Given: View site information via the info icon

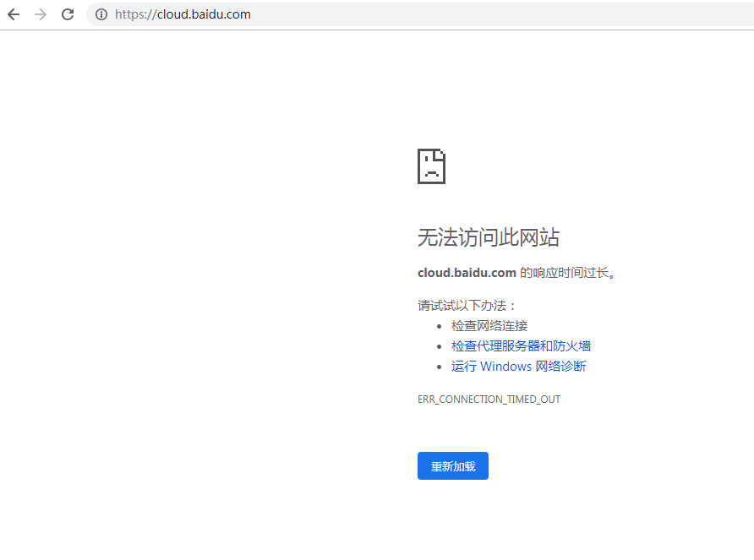Looking at the screenshot, I should 101,14.
